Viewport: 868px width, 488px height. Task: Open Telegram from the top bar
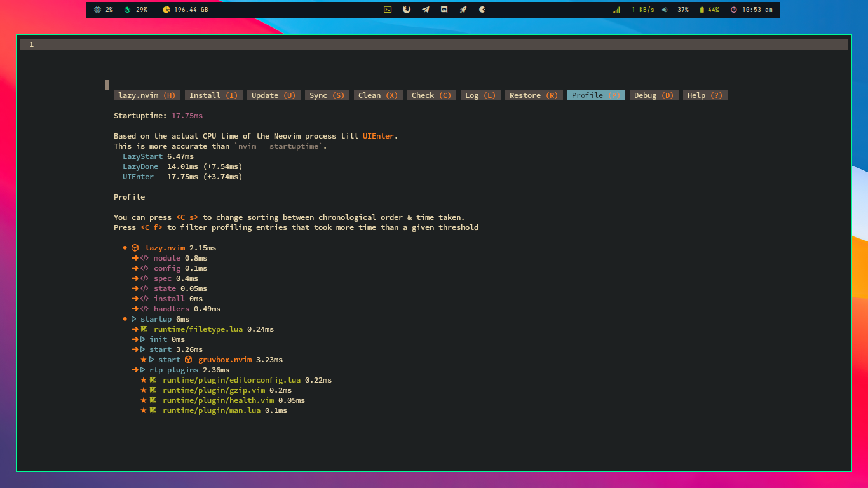(425, 10)
